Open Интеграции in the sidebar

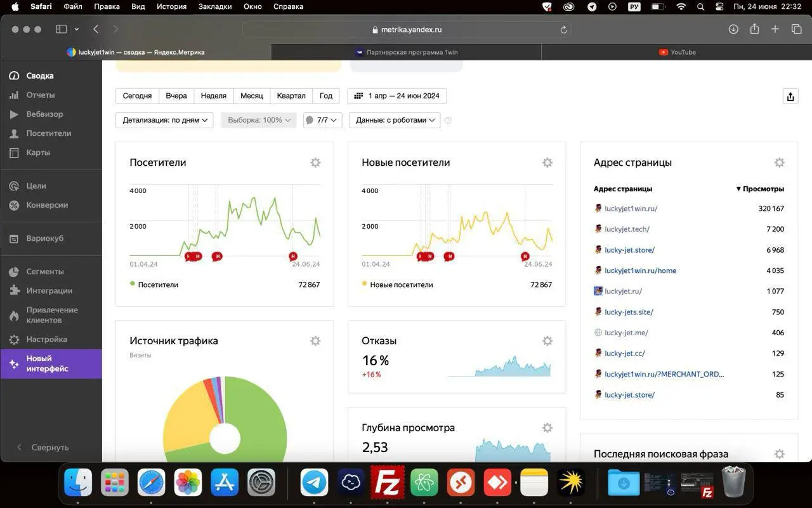coord(49,291)
